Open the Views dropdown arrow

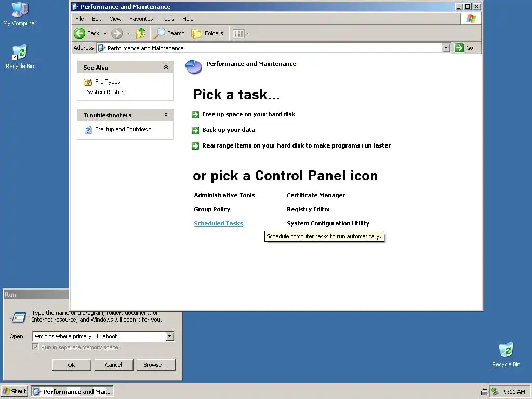click(248, 33)
